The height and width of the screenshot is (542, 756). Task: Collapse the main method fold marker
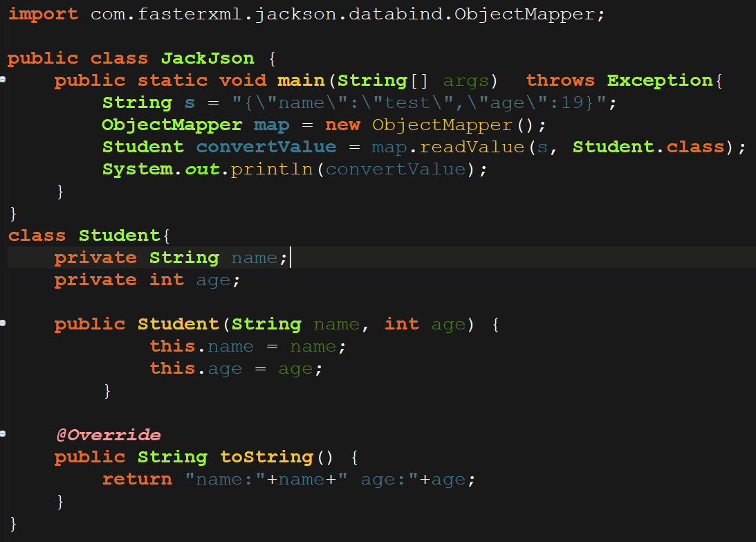tap(2, 79)
